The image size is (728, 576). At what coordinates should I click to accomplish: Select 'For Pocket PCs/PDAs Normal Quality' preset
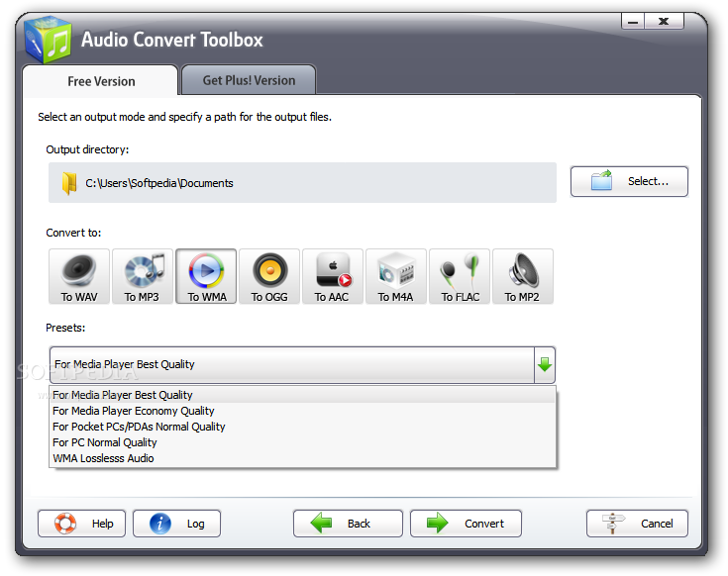click(303, 427)
